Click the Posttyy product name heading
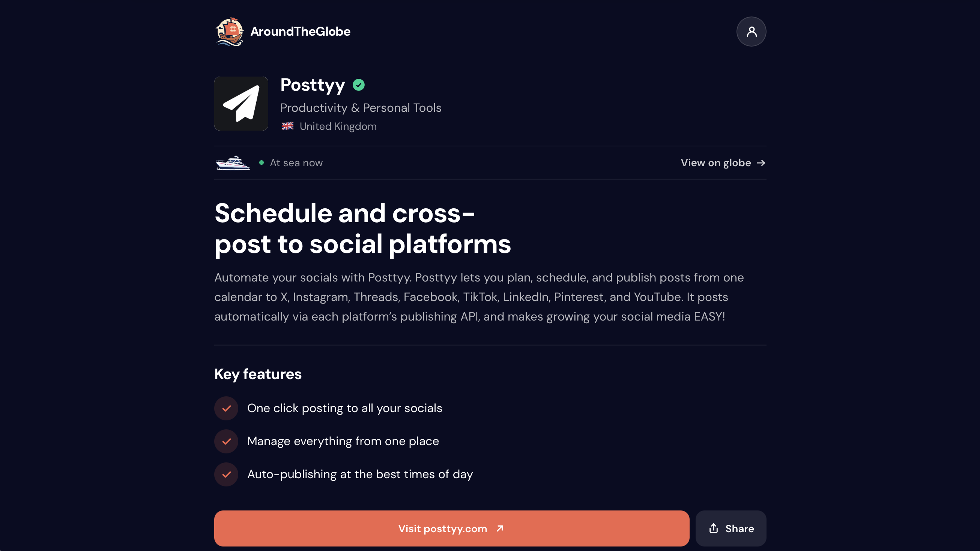Screen dimensions: 980x551 click(x=313, y=85)
